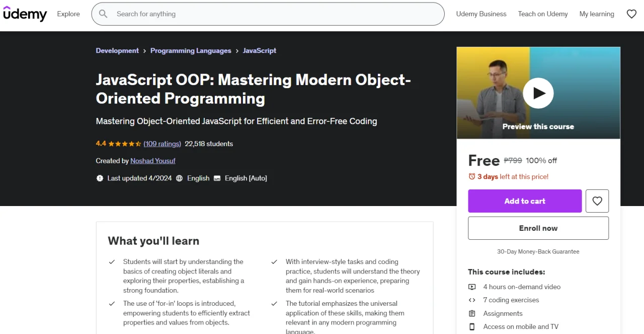Click chevron after Development breadcrumb
The height and width of the screenshot is (334, 644).
click(x=144, y=51)
